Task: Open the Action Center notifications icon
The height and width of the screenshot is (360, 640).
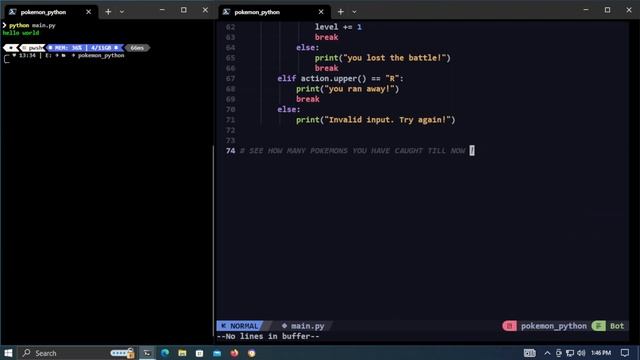Action: pos(625,353)
